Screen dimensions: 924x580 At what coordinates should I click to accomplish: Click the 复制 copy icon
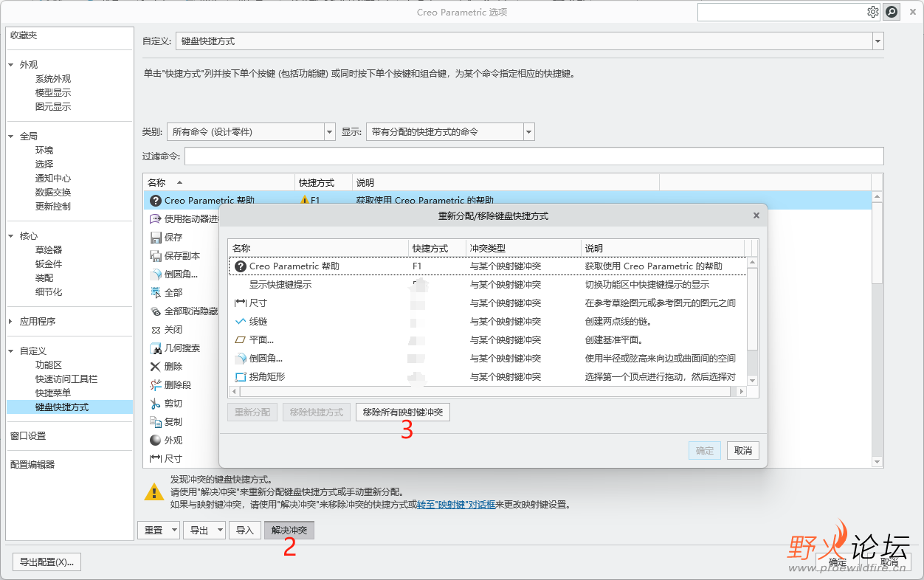click(156, 422)
